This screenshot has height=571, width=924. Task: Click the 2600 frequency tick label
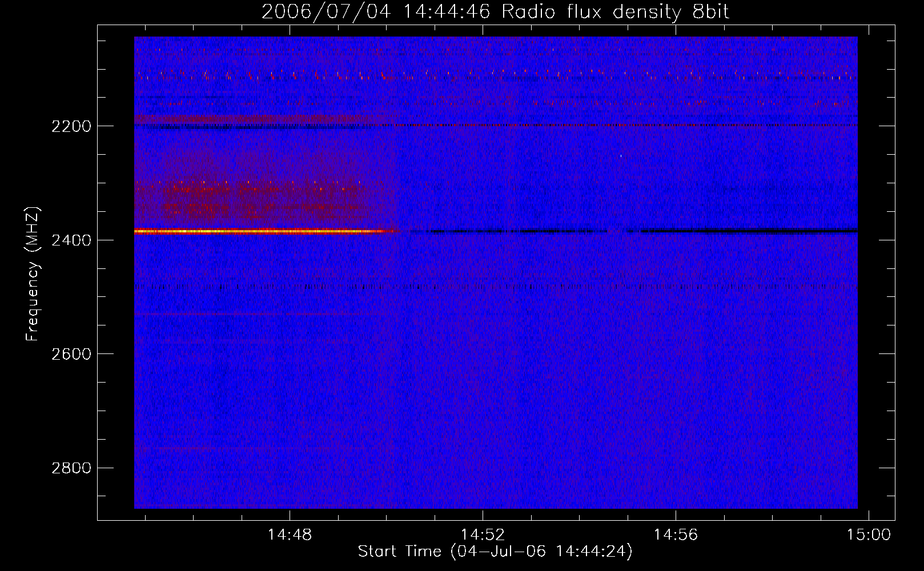[x=71, y=354]
